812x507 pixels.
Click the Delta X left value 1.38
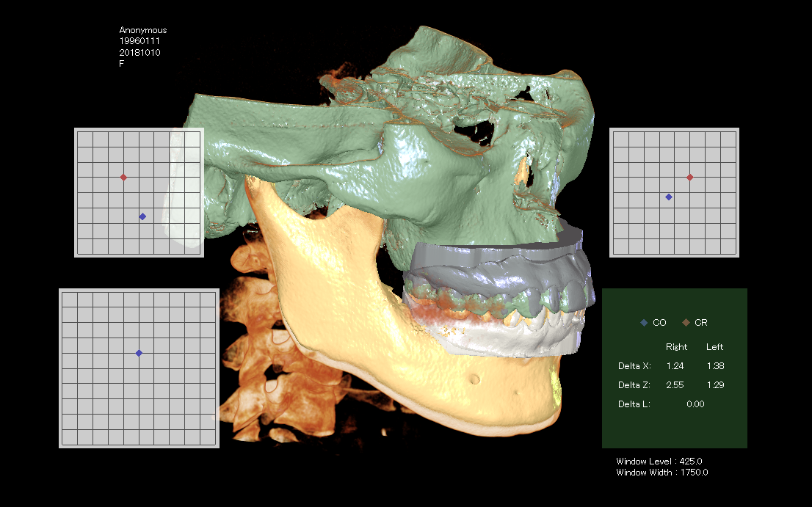pyautogui.click(x=715, y=366)
